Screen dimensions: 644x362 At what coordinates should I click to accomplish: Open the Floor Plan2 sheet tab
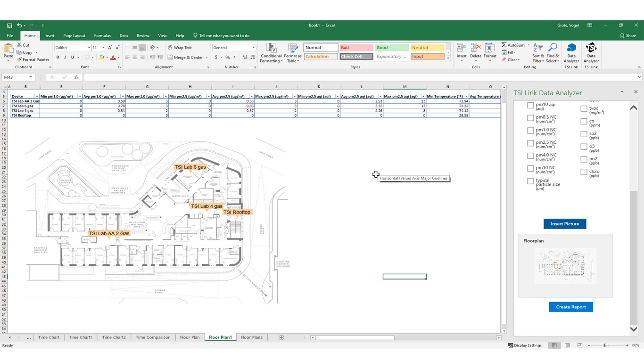coord(252,337)
